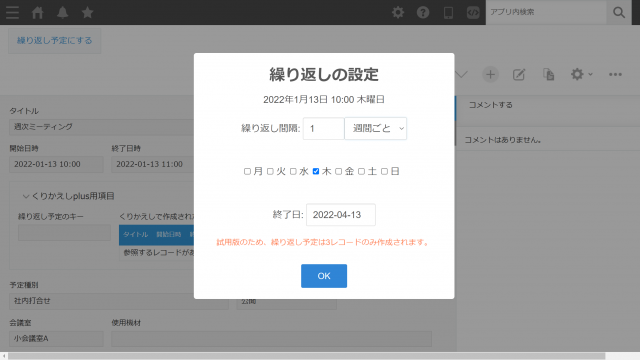Click the 開始日時 table column header
This screenshot has height=360, width=640.
pos(169,235)
